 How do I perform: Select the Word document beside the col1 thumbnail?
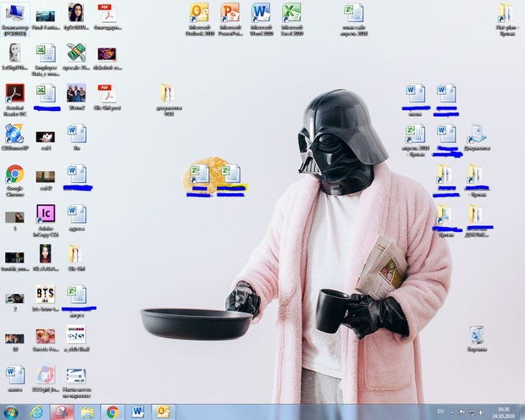(x=76, y=137)
